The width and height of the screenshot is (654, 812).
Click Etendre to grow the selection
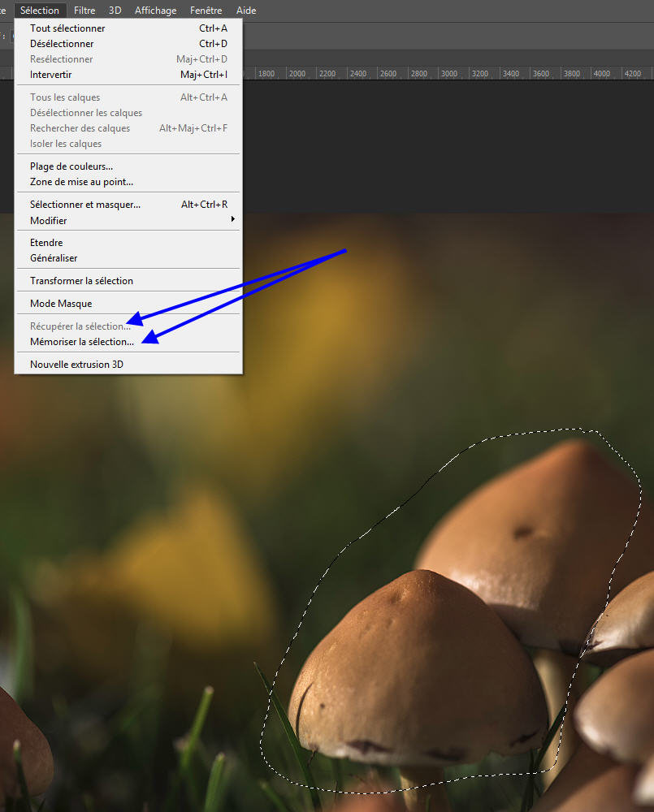point(46,243)
